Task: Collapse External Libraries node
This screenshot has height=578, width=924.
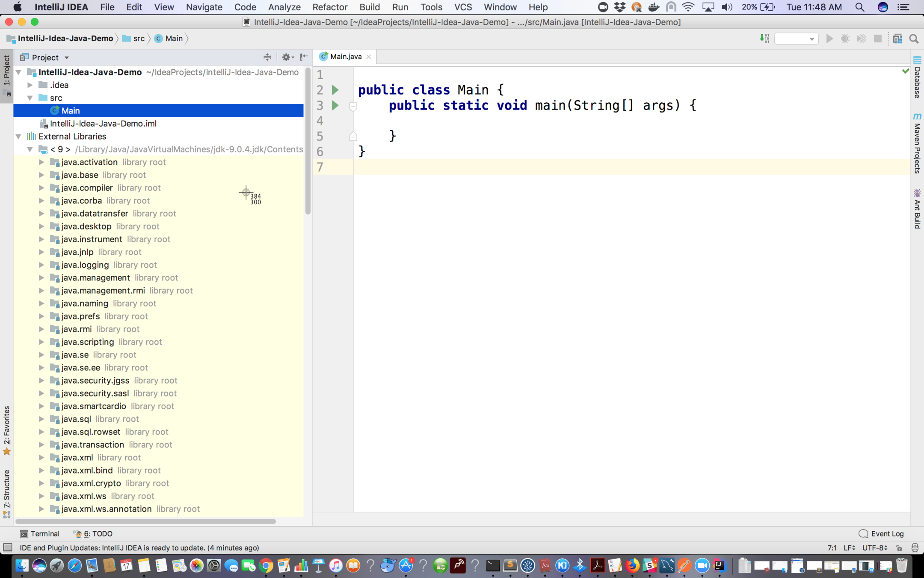Action: [18, 137]
